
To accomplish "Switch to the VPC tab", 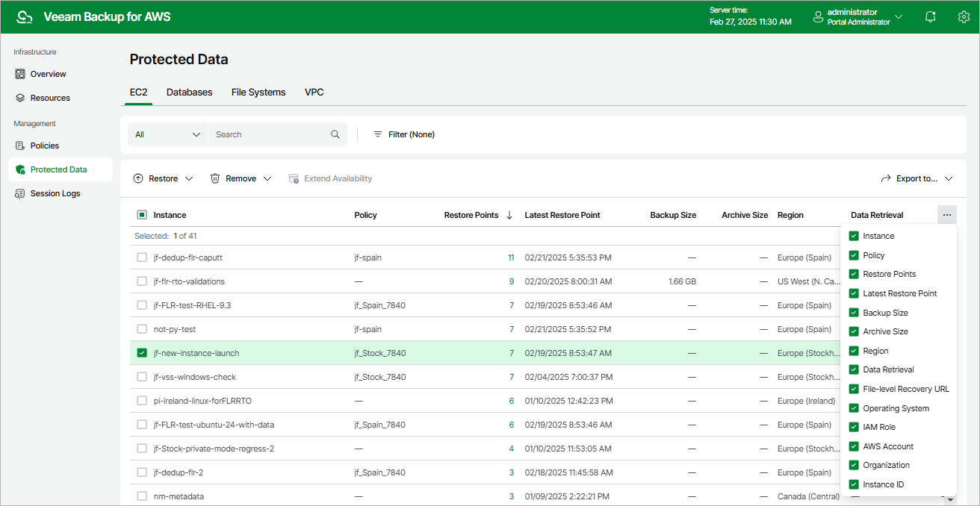I will click(x=314, y=93).
